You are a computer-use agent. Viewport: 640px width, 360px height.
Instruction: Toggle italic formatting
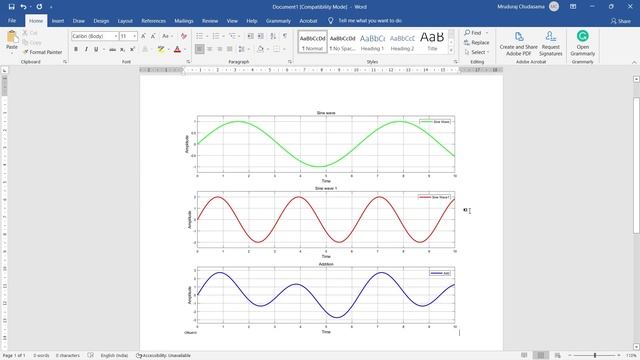(86, 49)
